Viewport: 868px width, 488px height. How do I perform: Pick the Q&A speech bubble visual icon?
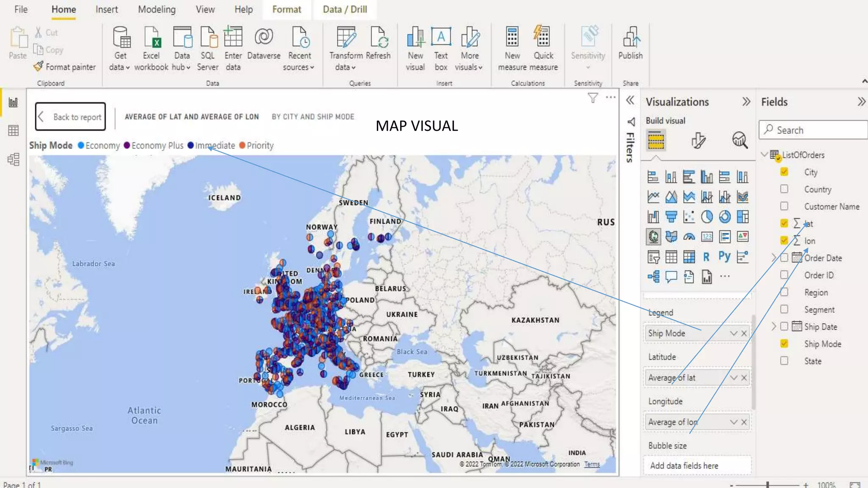(x=671, y=277)
